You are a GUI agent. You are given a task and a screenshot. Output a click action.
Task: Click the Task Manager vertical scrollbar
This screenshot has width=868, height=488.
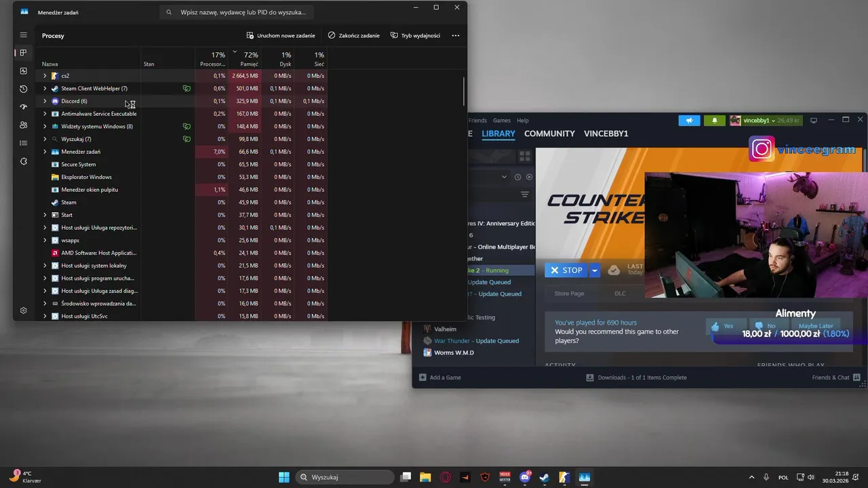click(x=464, y=91)
